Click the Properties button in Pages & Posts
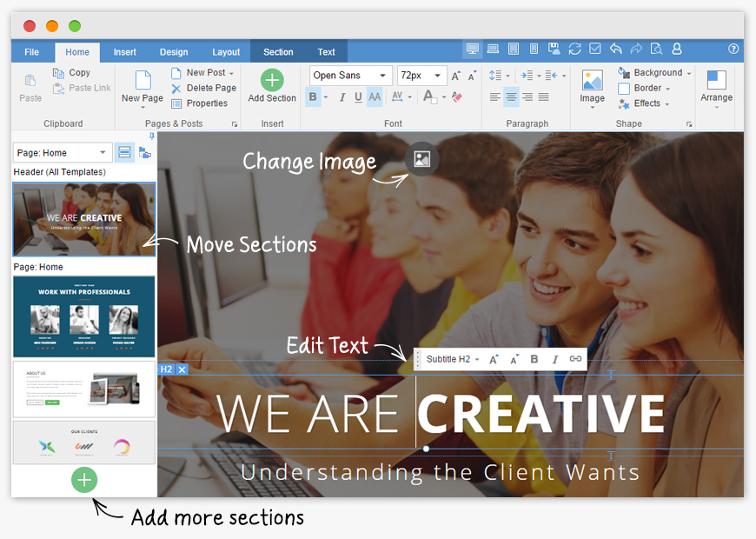The image size is (756, 539). pos(200,103)
